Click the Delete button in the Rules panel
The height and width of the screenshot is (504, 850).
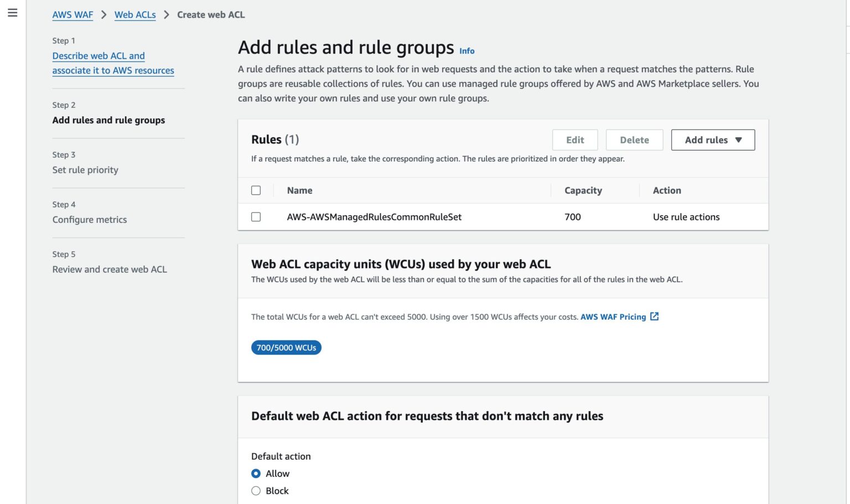(634, 139)
